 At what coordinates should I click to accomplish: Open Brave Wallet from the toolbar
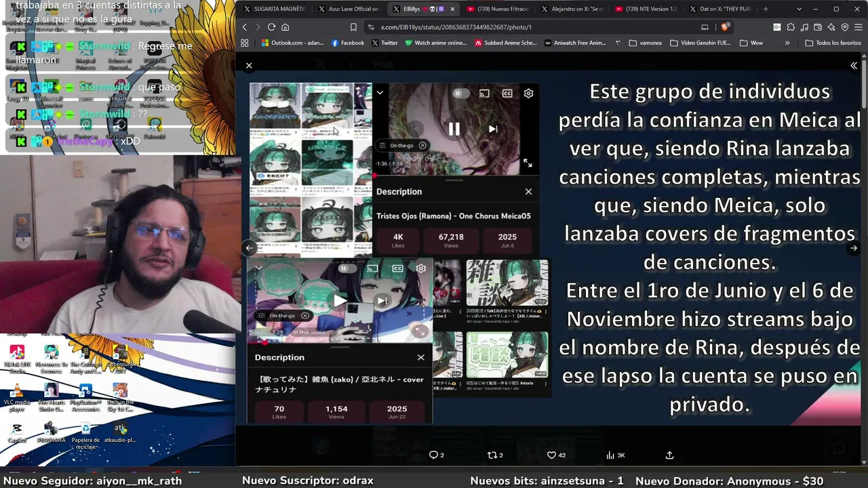(818, 27)
